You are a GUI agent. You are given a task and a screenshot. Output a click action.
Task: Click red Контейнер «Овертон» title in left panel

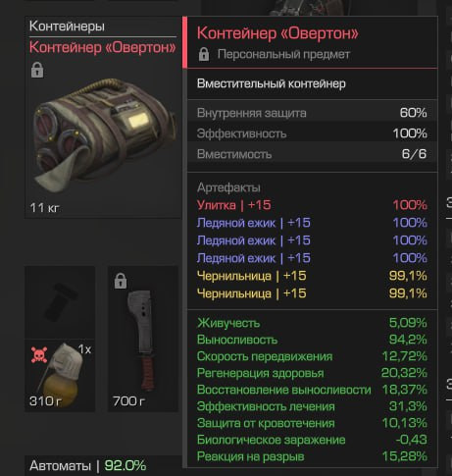point(103,47)
